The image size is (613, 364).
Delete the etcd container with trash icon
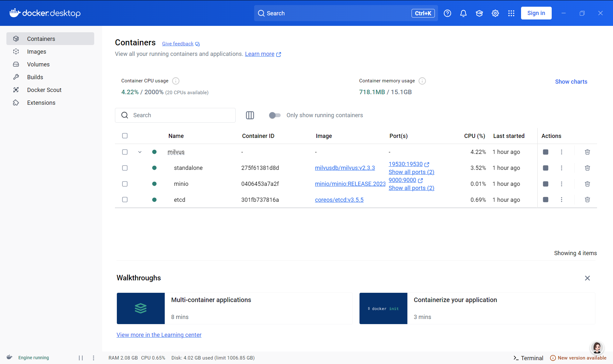coord(587,200)
